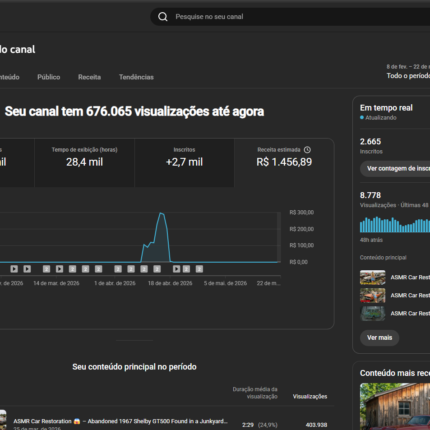The width and height of the screenshot is (430, 430).
Task: Select the Inscritos '+2,7 mil' metric card
Action: click(184, 163)
